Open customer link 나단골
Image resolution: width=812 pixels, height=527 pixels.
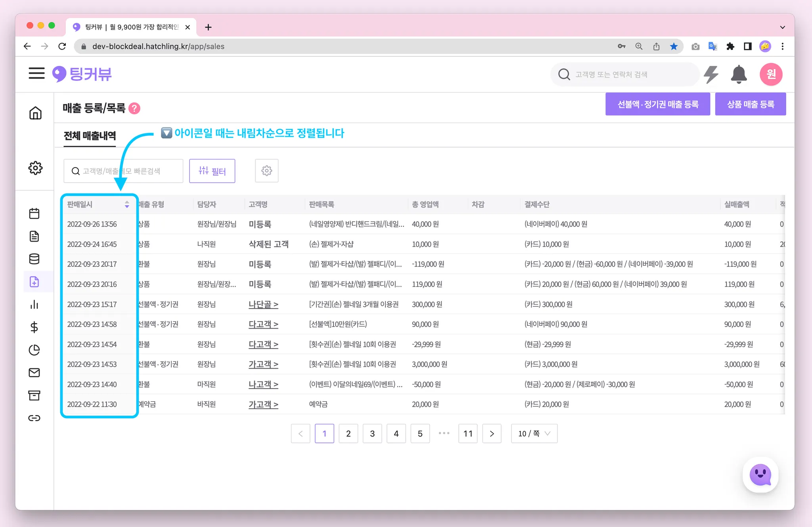pos(263,304)
